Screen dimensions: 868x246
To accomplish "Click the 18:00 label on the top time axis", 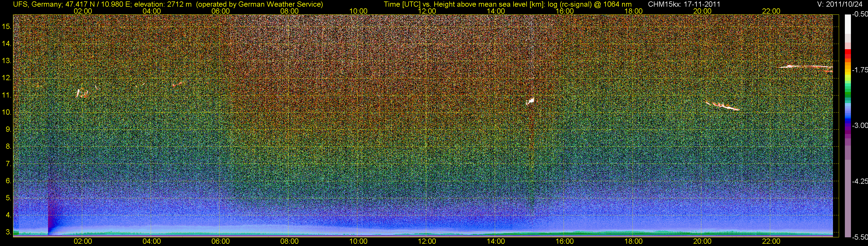I will coord(633,11).
